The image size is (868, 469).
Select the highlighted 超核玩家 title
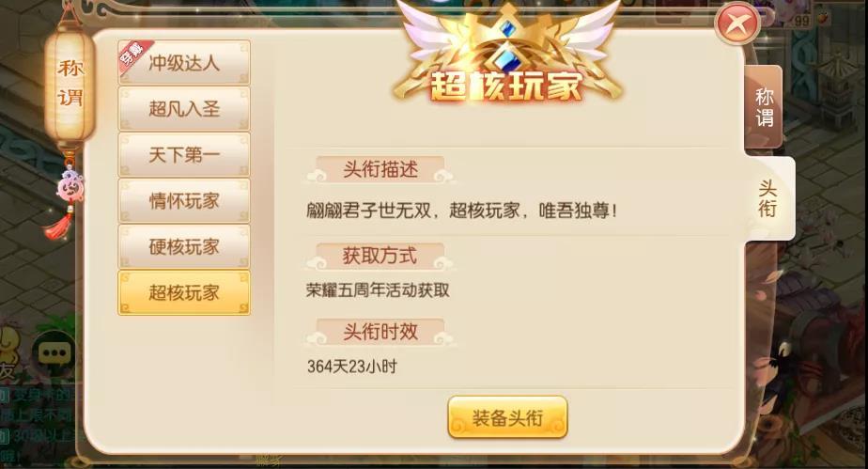(184, 292)
